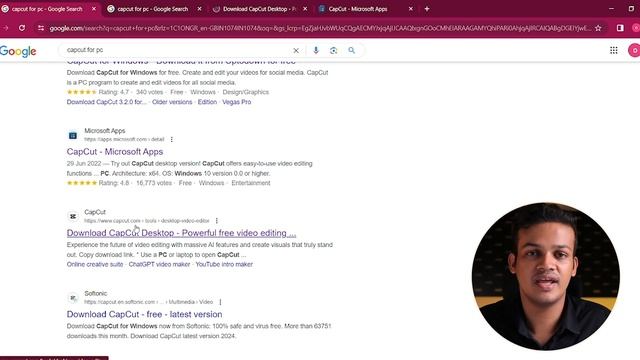
Task: Switch to second capcut for pc tab
Action: point(153,9)
